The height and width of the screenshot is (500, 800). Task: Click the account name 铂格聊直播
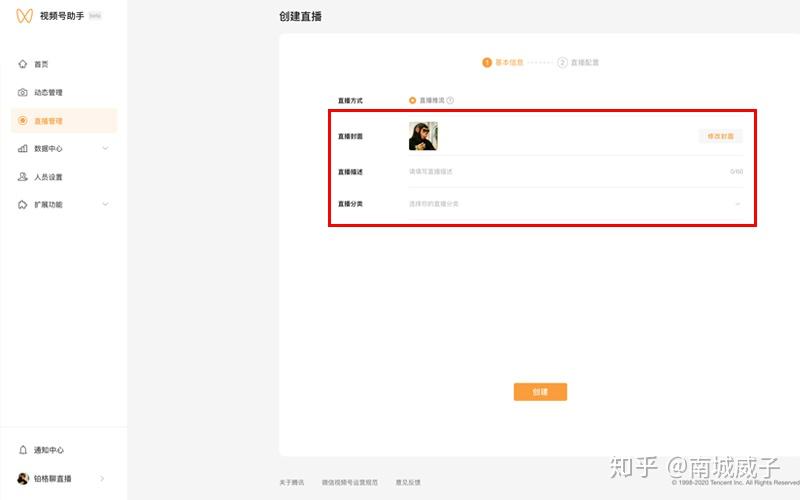click(53, 479)
